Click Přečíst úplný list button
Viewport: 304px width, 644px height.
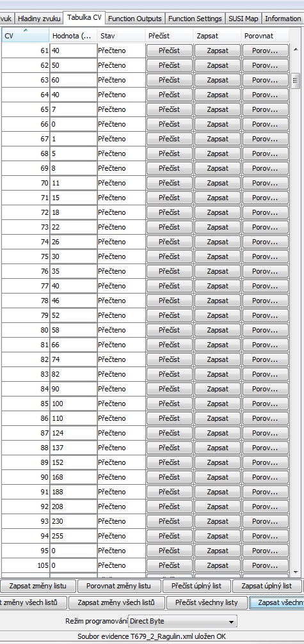pyautogui.click(x=196, y=585)
